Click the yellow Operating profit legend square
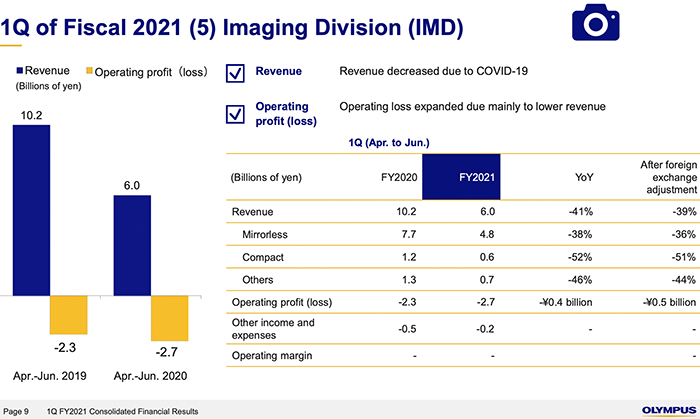The width and height of the screenshot is (700, 419). (x=89, y=70)
